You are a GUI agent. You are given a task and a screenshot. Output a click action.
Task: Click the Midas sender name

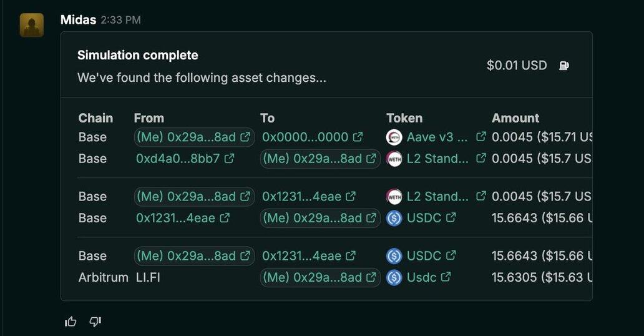pos(78,20)
